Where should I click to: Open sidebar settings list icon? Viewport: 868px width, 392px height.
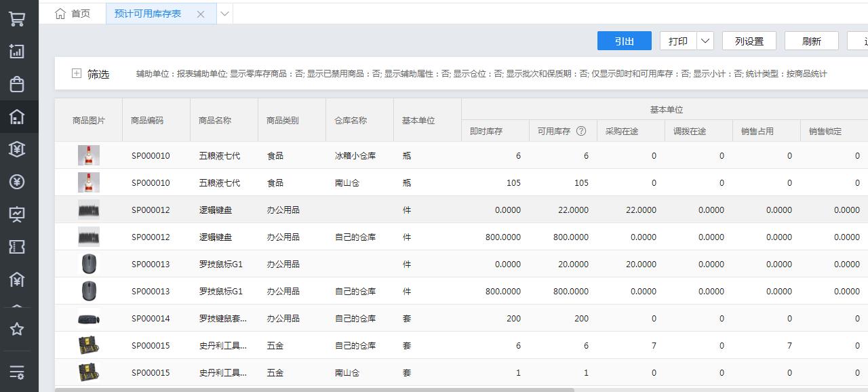[x=17, y=372]
